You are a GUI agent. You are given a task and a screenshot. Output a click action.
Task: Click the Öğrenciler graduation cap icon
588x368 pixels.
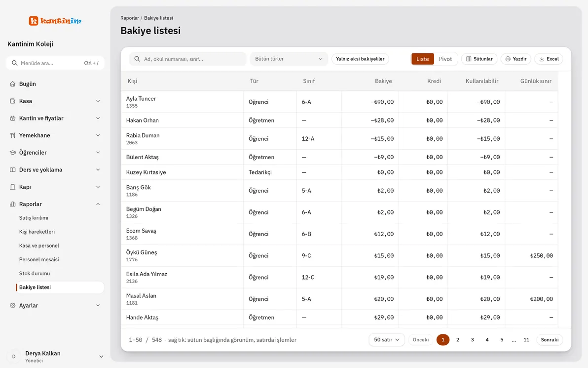pyautogui.click(x=13, y=153)
